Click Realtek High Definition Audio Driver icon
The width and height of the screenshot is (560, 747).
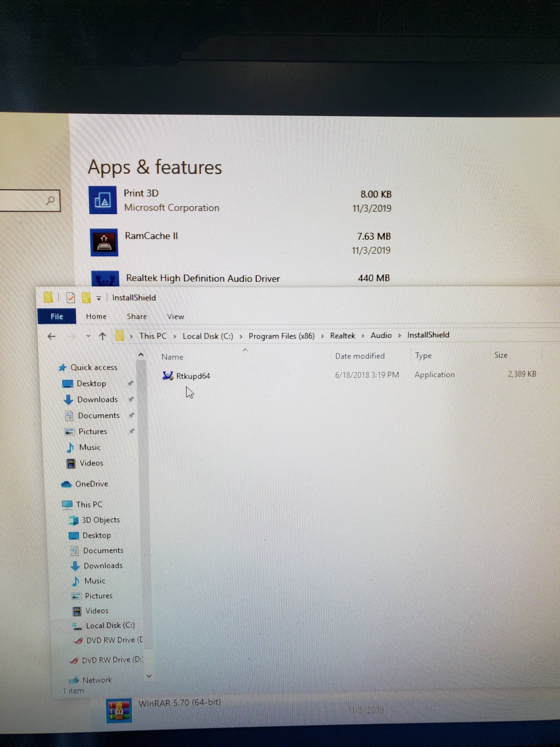tap(105, 279)
